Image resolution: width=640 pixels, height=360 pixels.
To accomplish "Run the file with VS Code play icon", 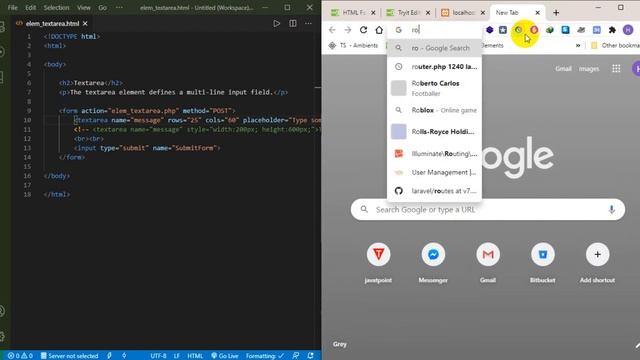I will click(276, 24).
